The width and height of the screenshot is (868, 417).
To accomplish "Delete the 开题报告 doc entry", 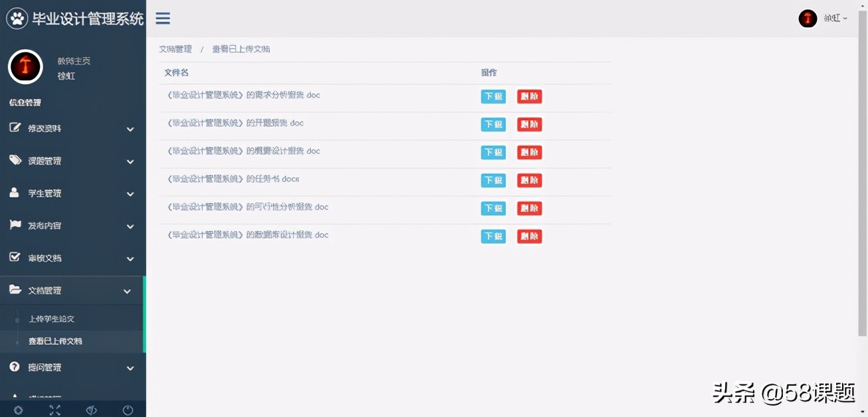I will pyautogui.click(x=529, y=124).
